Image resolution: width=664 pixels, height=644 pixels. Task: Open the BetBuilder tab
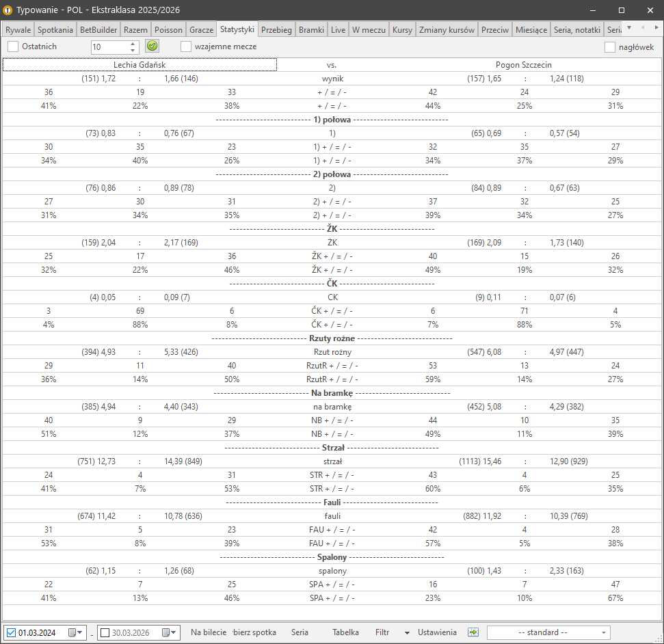coord(98,30)
